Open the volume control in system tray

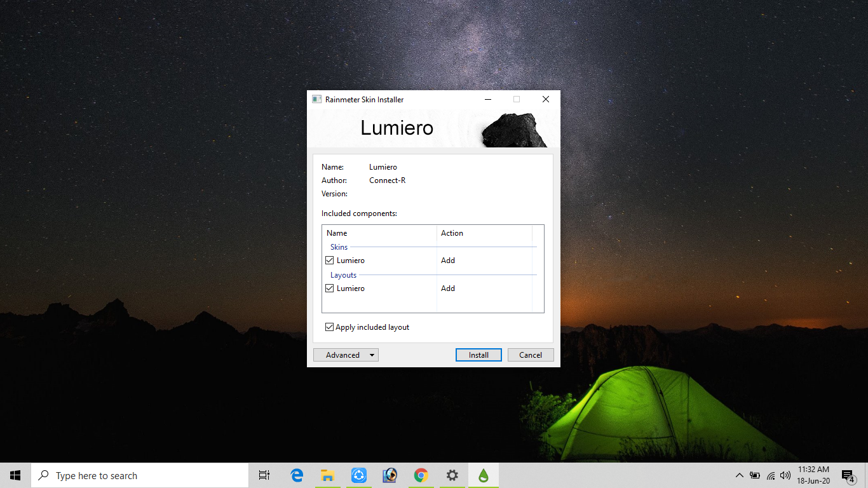click(x=785, y=475)
